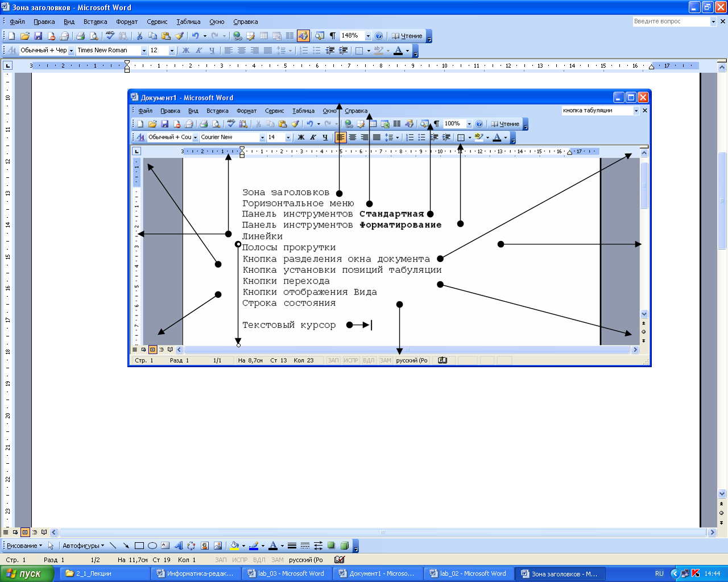This screenshot has height=582, width=728.
Task: Toggle bulleted list formatting
Action: point(317,51)
